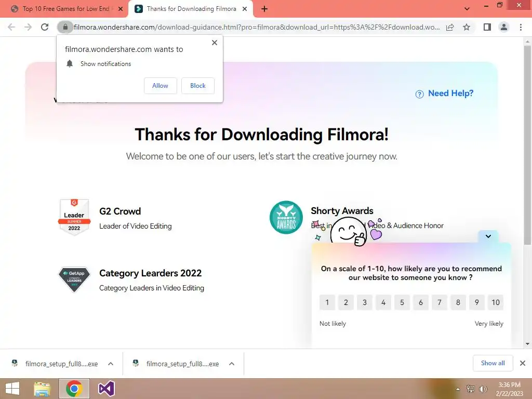
Task: Click the browser back arrow
Action: [x=11, y=27]
